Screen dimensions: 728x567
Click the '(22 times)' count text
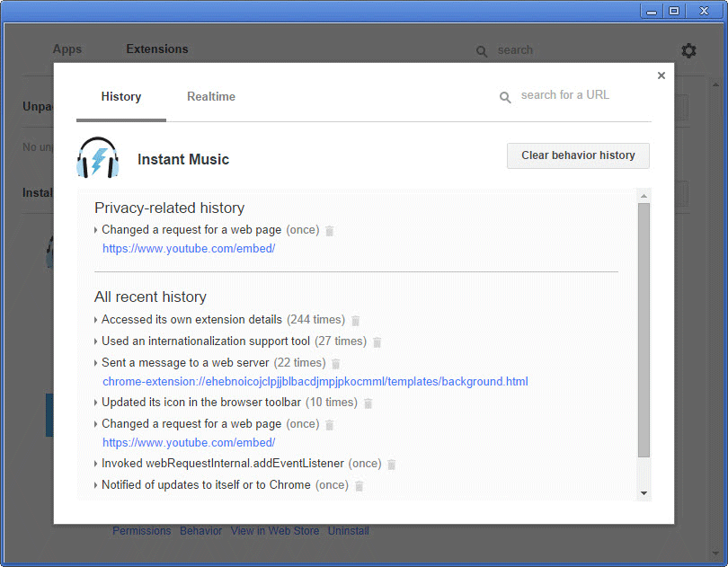tap(300, 363)
